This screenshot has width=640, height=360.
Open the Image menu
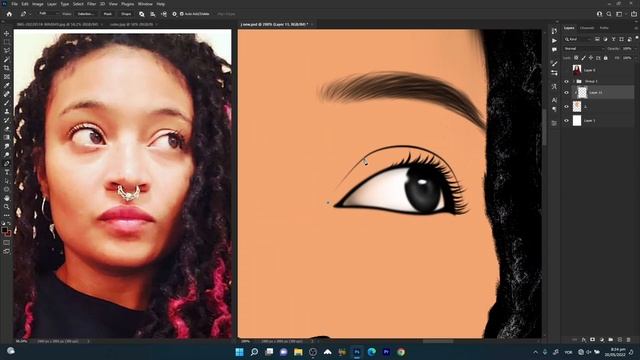pos(38,4)
